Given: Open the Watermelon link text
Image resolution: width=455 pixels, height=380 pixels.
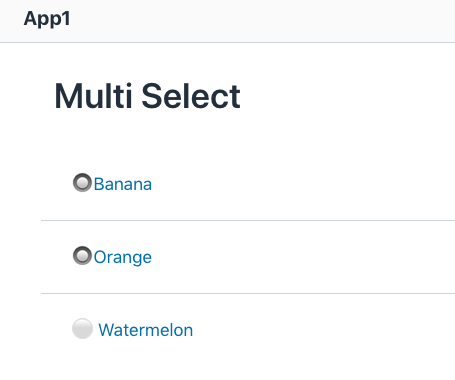Looking at the screenshot, I should click(146, 330).
